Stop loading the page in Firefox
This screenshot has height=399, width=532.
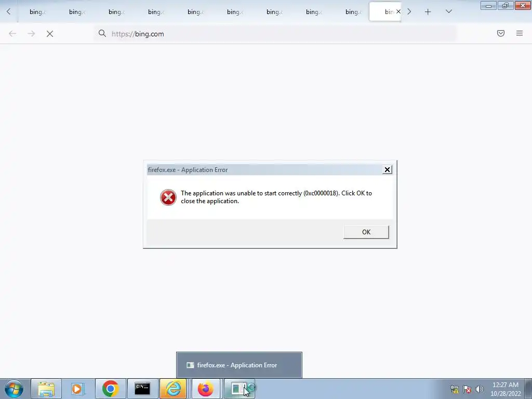tap(50, 34)
